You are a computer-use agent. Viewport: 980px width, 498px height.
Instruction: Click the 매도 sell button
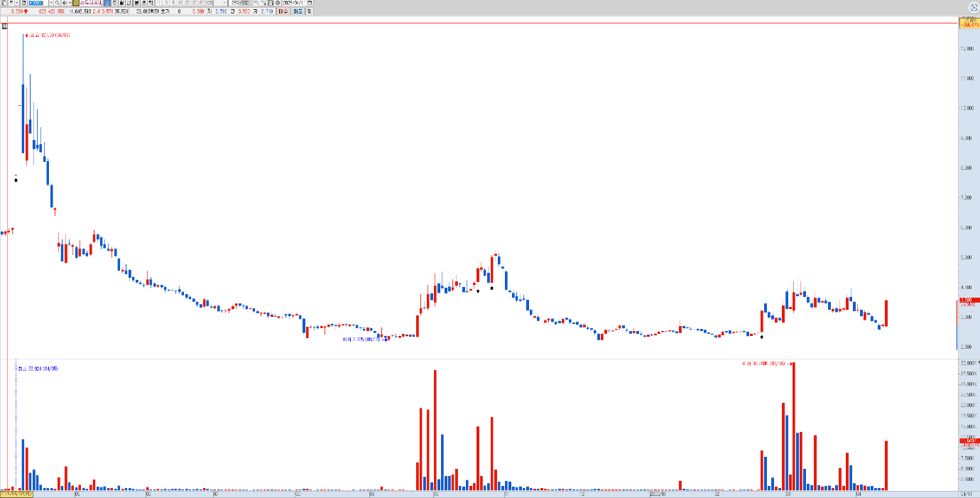click(x=296, y=11)
